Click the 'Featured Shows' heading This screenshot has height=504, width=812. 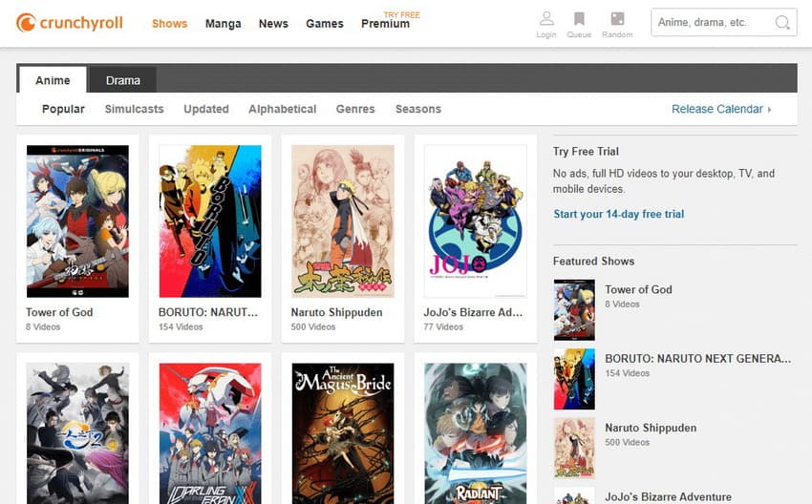coord(593,262)
